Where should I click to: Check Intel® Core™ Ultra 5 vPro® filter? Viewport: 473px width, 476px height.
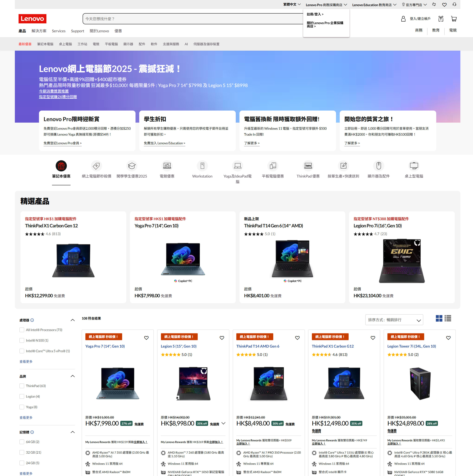coord(22,351)
